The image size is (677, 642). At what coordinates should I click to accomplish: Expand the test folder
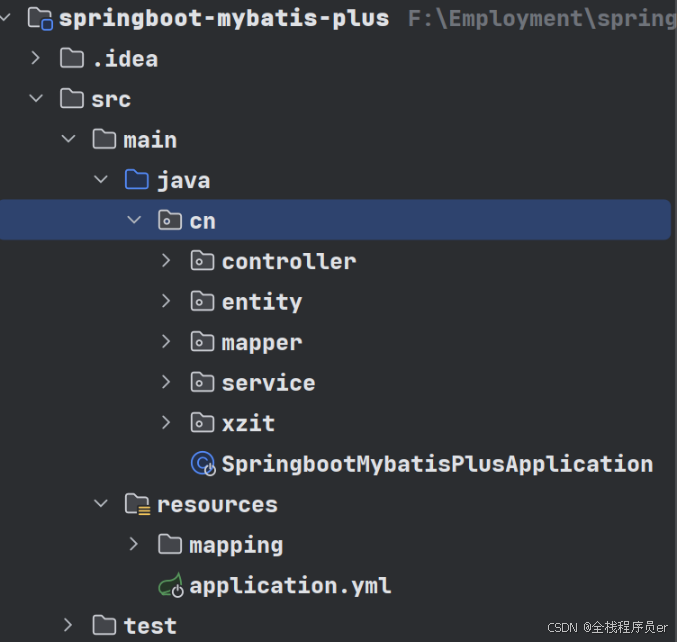coord(68,625)
